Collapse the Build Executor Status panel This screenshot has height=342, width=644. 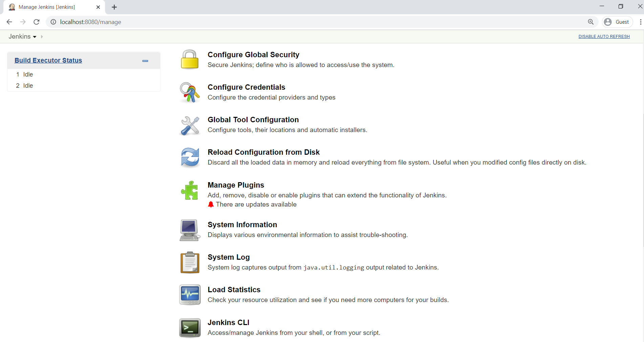pos(145,61)
